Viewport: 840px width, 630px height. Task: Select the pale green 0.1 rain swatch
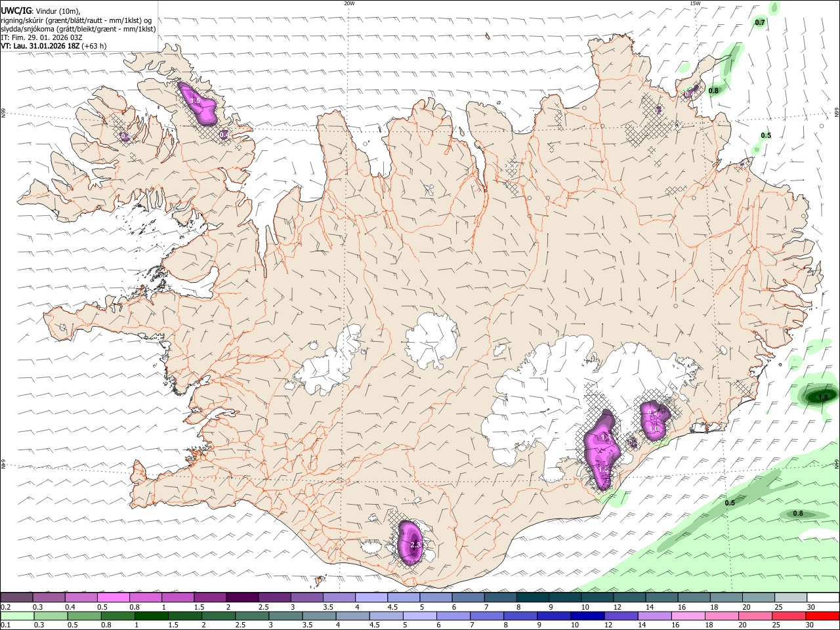[x=16, y=616]
